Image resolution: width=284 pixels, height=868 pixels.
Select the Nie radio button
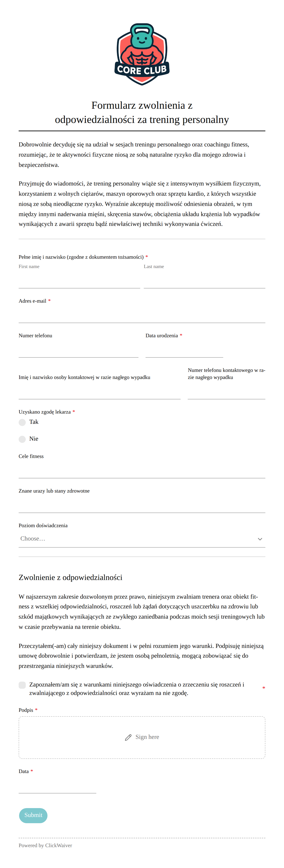(x=22, y=439)
